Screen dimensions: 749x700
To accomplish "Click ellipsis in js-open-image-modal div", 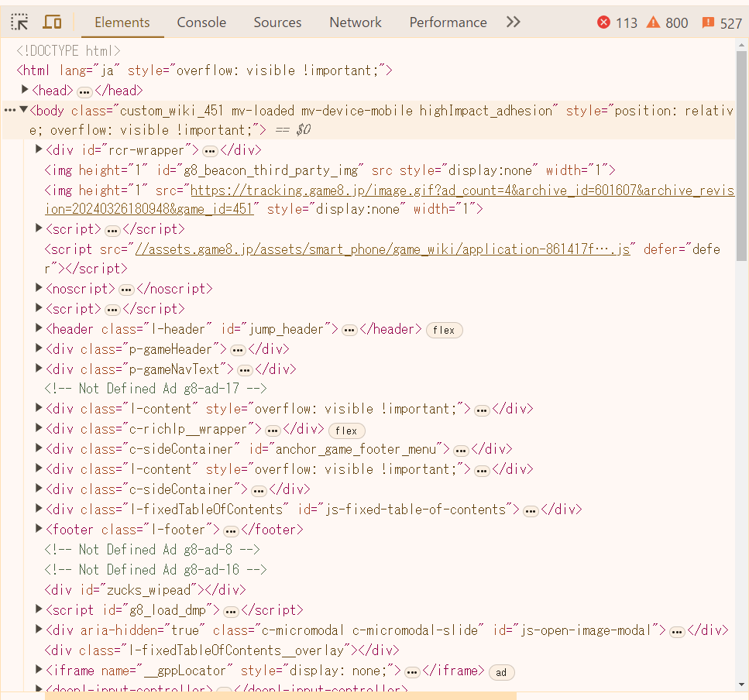I will [677, 632].
